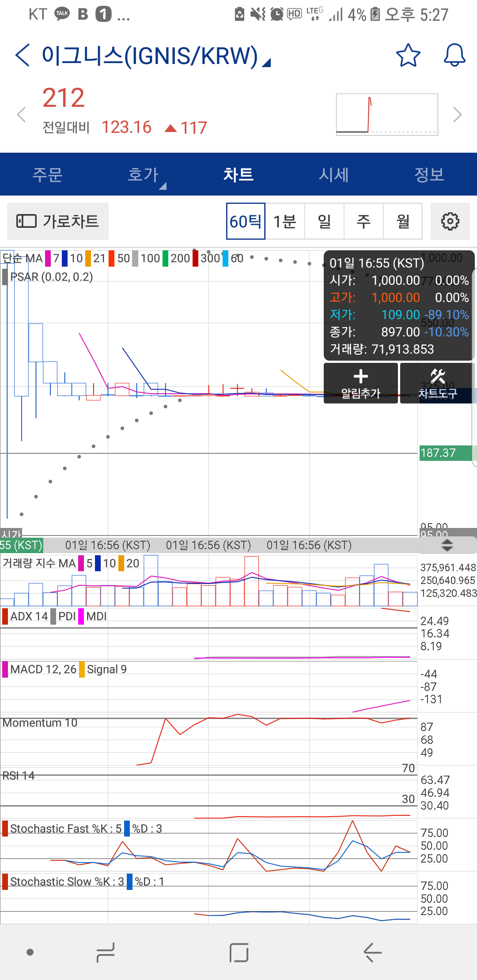Screen dimensions: 477x980
Task: Expand the coin pair dropdown triangle
Action: [266, 63]
